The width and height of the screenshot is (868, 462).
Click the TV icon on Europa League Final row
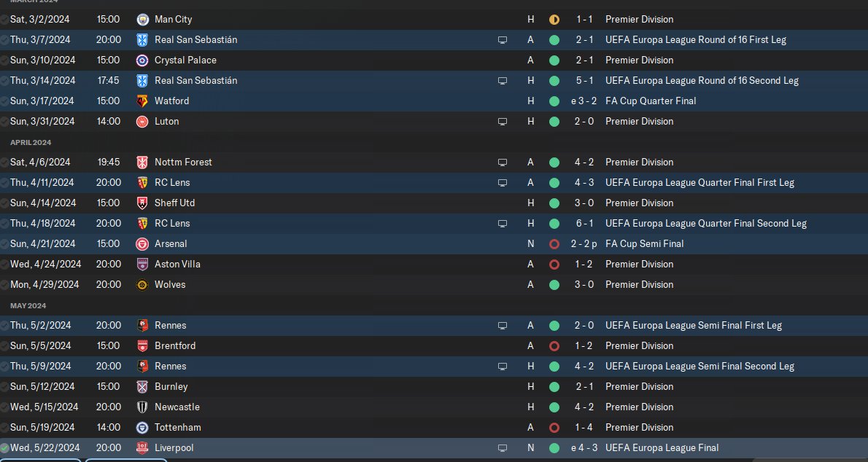point(502,448)
